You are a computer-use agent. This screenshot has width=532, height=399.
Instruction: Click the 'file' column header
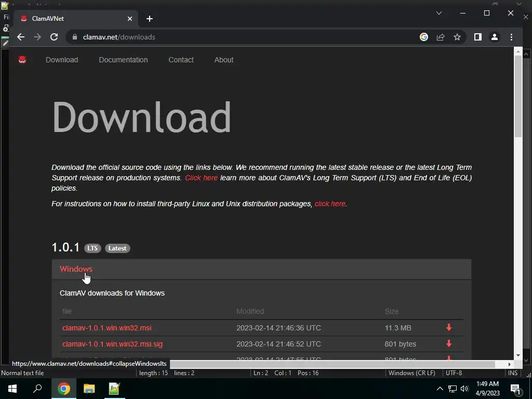coord(67,311)
